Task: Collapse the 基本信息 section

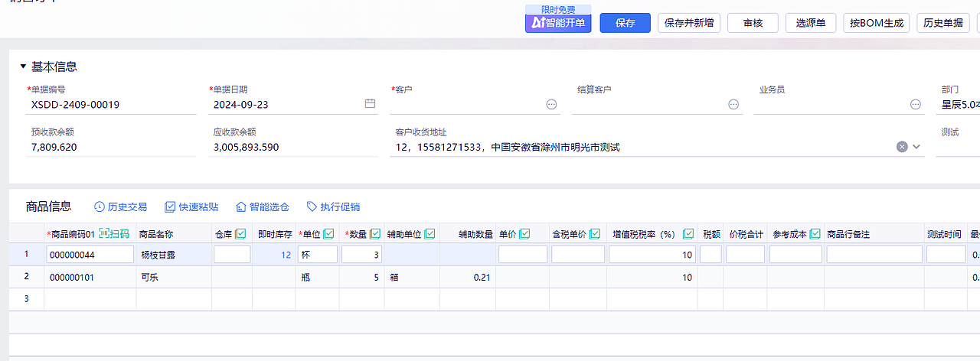Action: point(23,67)
